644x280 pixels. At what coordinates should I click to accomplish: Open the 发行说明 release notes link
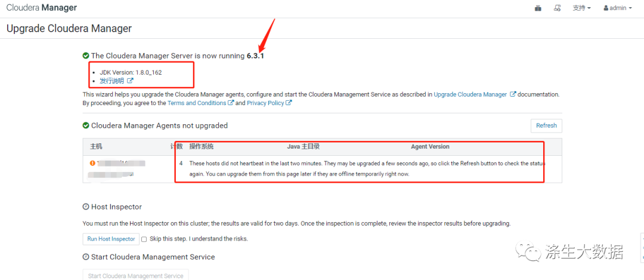(x=112, y=81)
